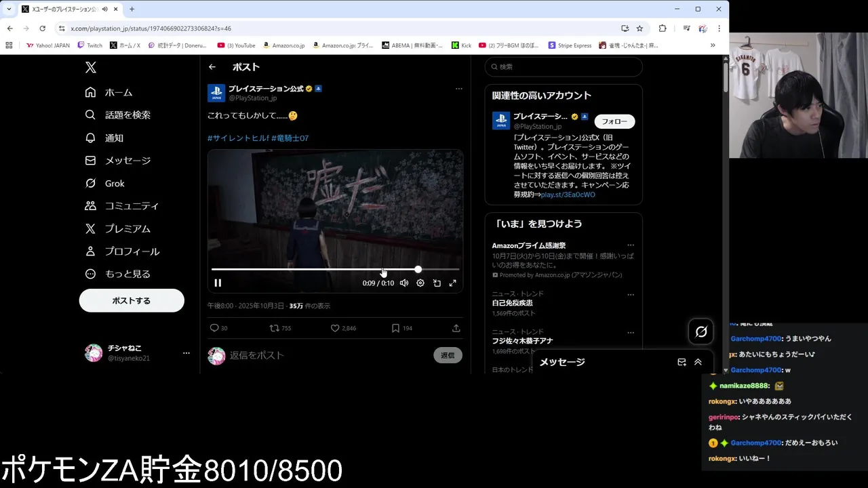The image size is (868, 488).
Task: Open Stripe Express bookmark
Action: click(570, 45)
